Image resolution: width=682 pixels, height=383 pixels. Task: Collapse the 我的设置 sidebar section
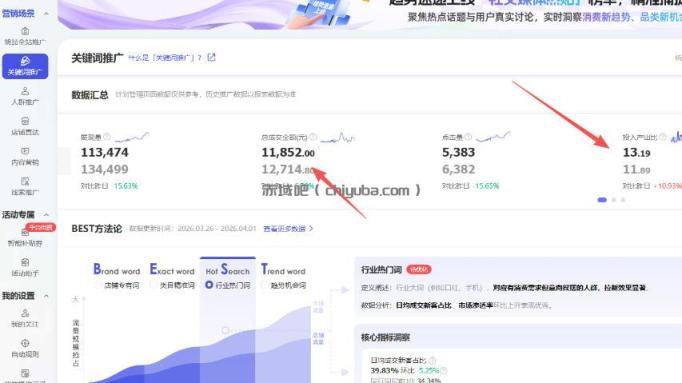(46, 296)
